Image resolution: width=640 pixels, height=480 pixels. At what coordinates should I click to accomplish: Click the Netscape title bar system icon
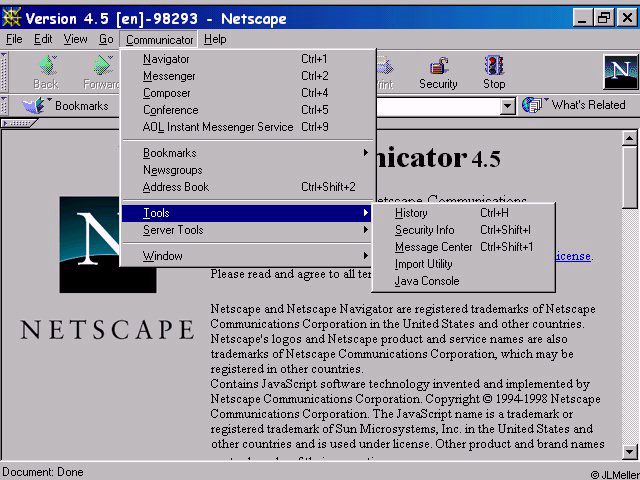11,18
